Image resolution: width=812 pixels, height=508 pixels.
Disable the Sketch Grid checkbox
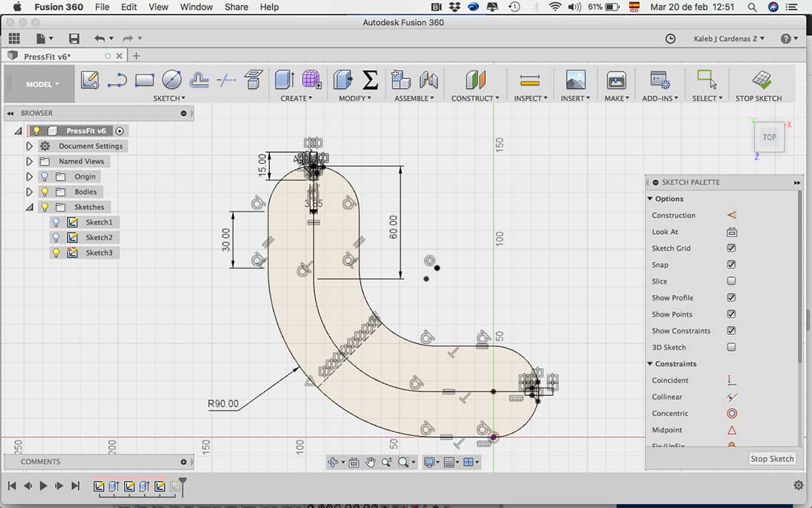click(x=732, y=248)
